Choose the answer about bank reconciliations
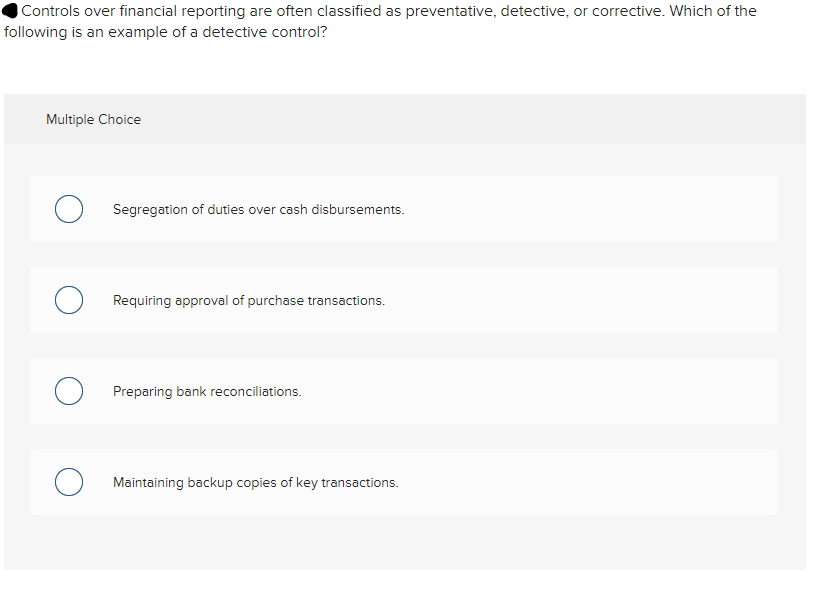 [208, 391]
